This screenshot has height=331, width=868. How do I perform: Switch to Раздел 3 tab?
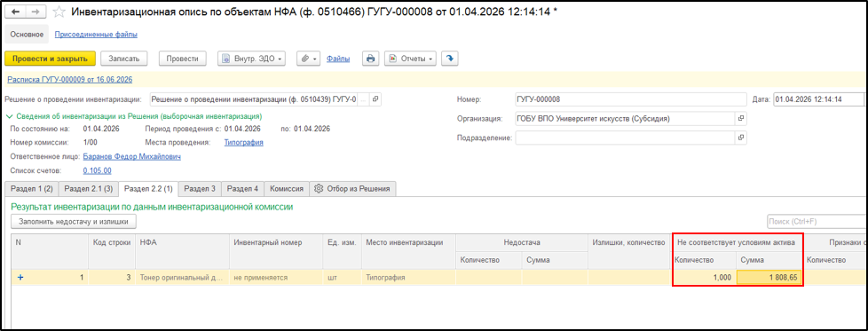tap(200, 189)
